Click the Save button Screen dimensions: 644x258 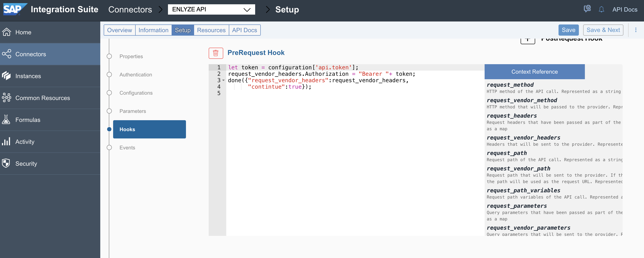click(569, 30)
